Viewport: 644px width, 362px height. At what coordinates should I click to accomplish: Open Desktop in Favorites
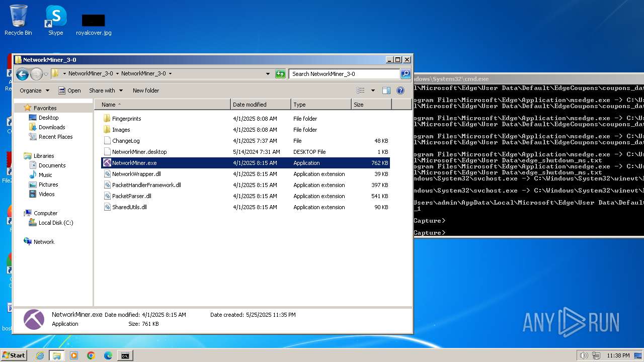[48, 118]
